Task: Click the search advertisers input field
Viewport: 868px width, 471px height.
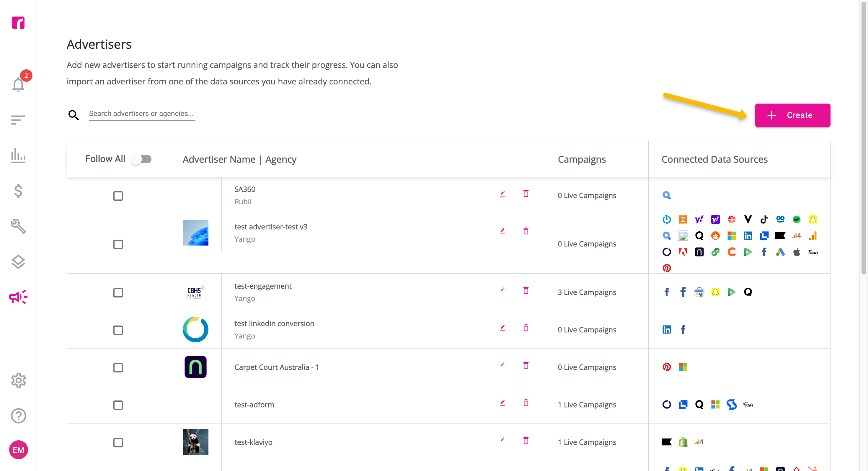Action: [x=142, y=114]
